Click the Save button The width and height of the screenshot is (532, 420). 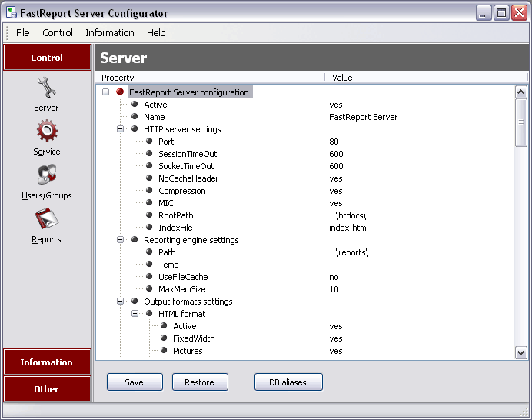tap(134, 382)
